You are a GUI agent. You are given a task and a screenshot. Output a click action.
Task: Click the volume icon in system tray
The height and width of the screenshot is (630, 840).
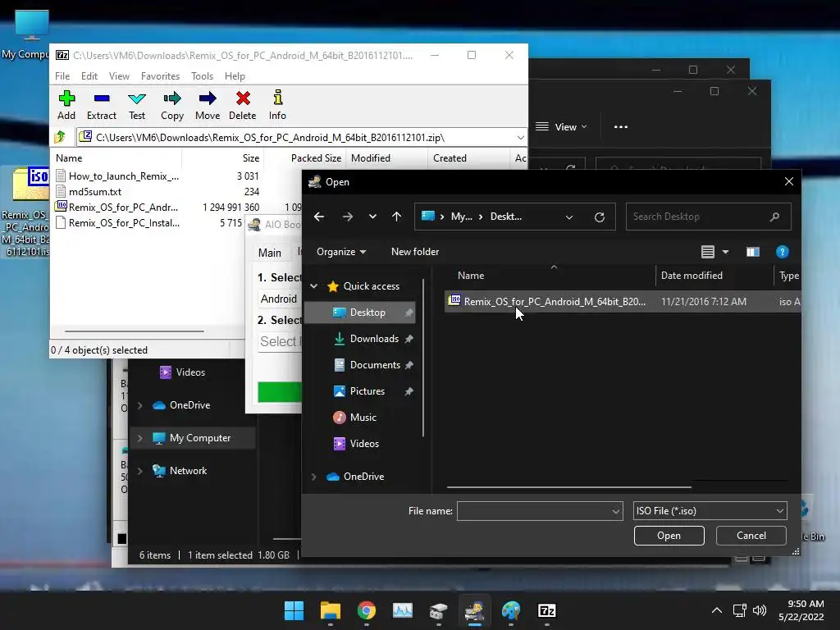pos(760,610)
